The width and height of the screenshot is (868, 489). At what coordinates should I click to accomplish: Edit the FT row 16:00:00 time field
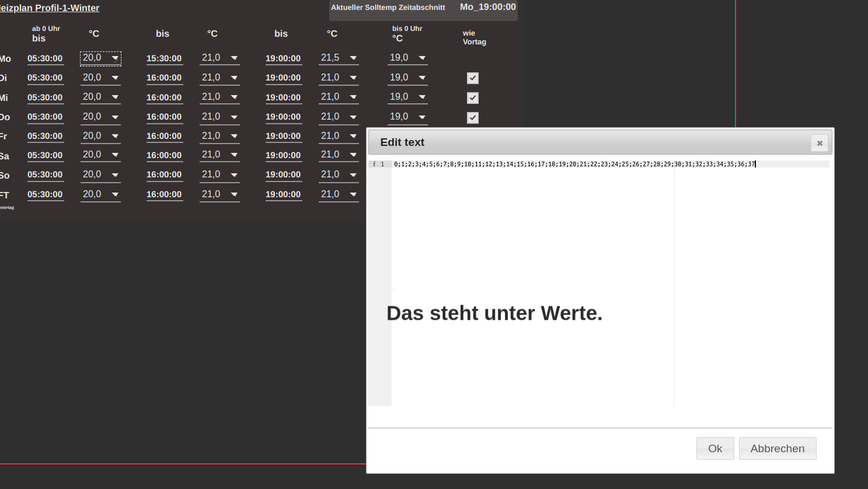tap(164, 195)
